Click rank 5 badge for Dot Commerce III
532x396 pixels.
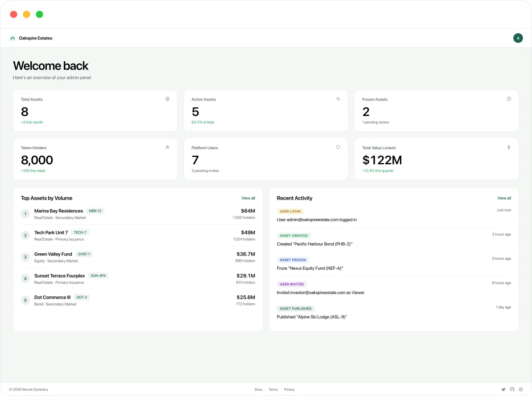click(x=25, y=300)
